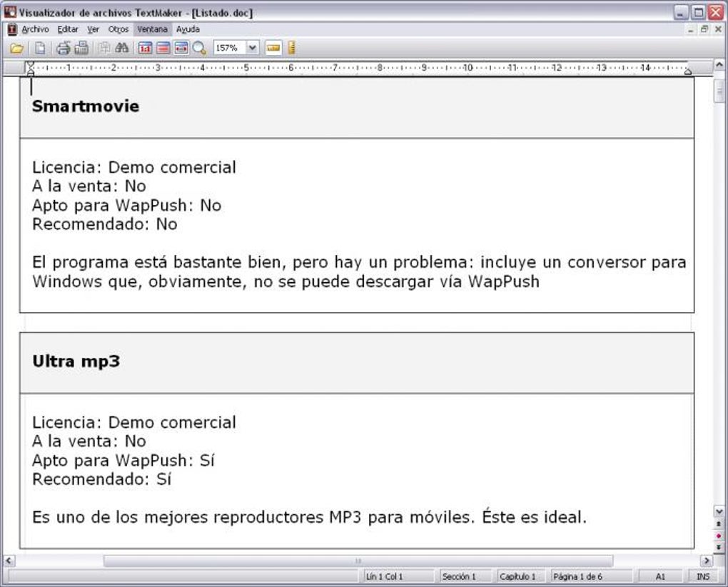Click 'Recomendado: No' under Smartmovie
This screenshot has height=587, width=728.
(x=105, y=224)
